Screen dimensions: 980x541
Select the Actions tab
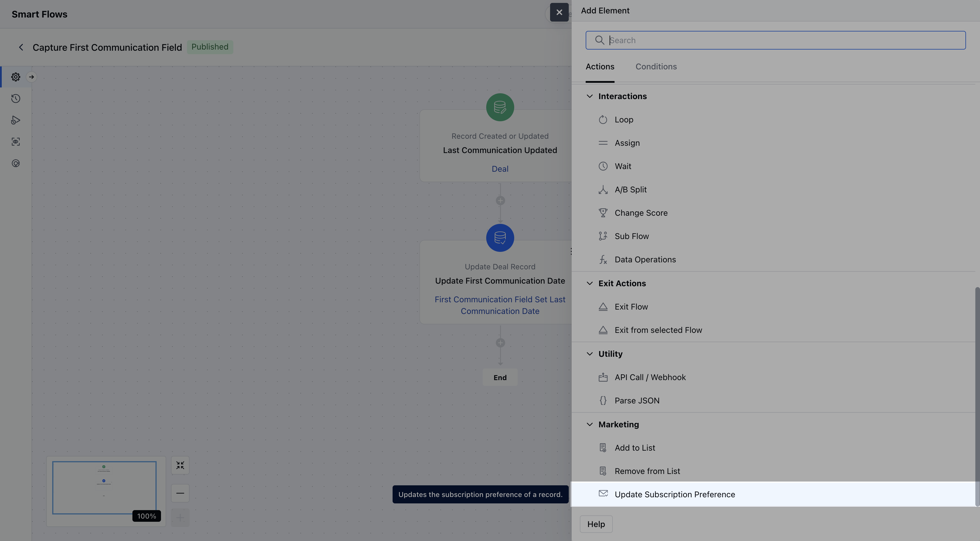click(600, 66)
